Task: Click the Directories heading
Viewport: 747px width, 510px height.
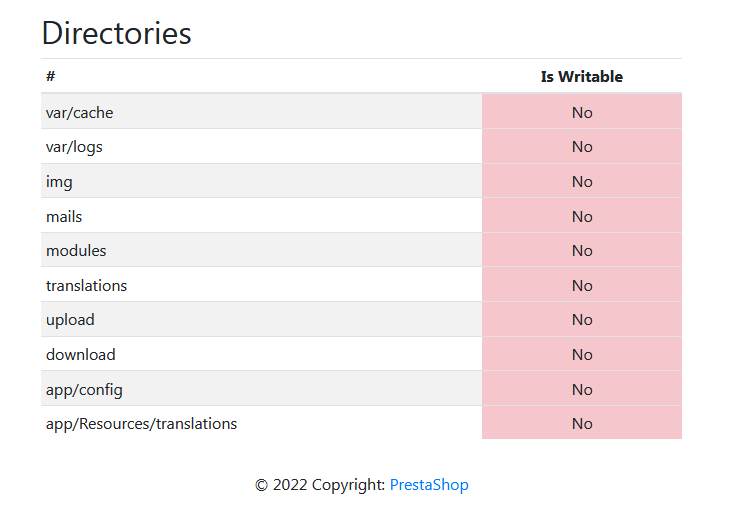Action: (x=117, y=33)
